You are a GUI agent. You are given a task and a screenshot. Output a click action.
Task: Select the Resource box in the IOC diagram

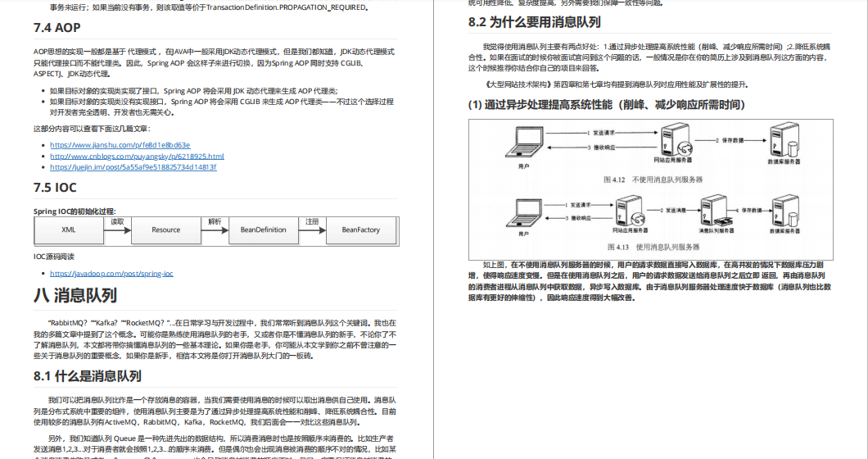pyautogui.click(x=166, y=230)
